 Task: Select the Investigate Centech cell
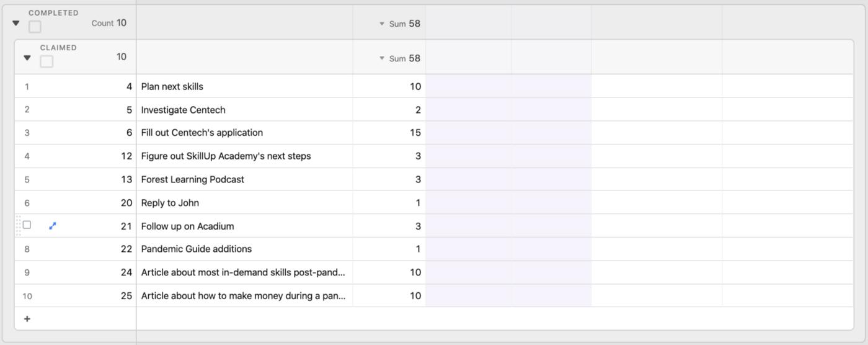(244, 110)
